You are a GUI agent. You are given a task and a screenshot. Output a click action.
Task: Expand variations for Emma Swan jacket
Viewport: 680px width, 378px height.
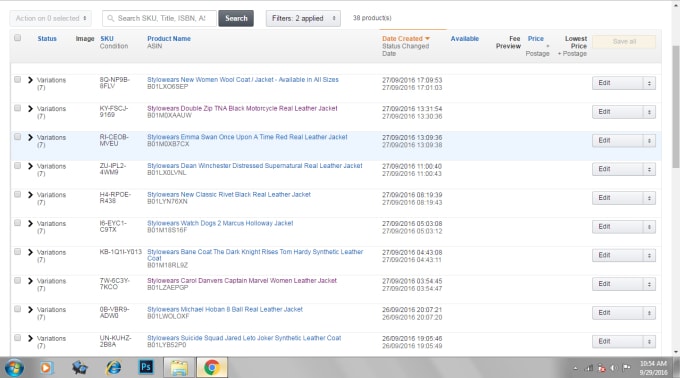(30, 137)
